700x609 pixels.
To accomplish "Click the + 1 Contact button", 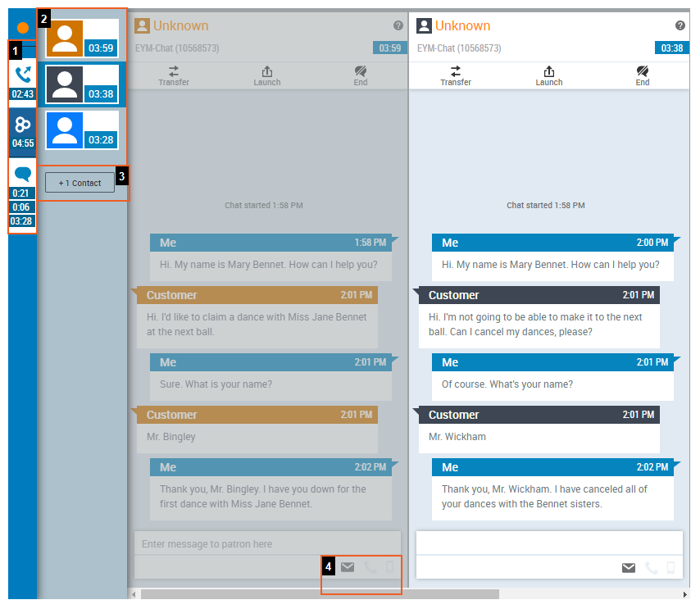I will (80, 183).
